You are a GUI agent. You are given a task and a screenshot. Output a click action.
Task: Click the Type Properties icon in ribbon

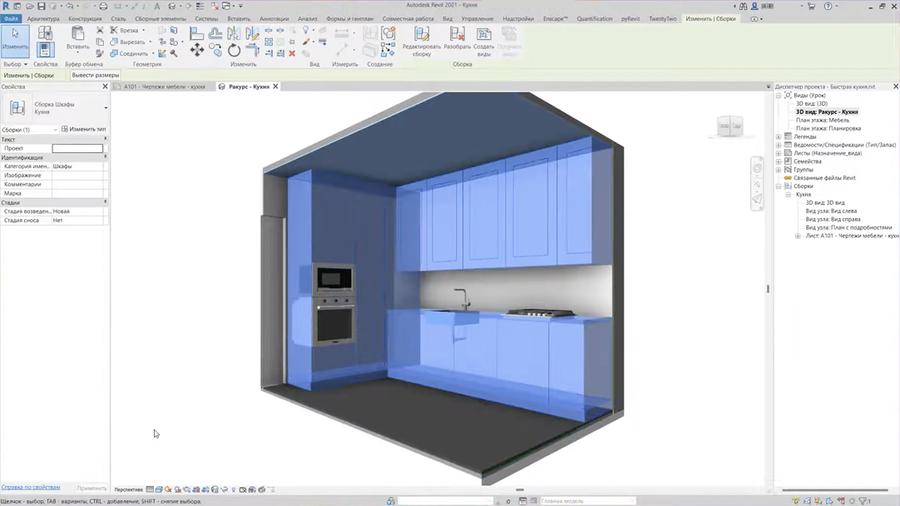[45, 33]
